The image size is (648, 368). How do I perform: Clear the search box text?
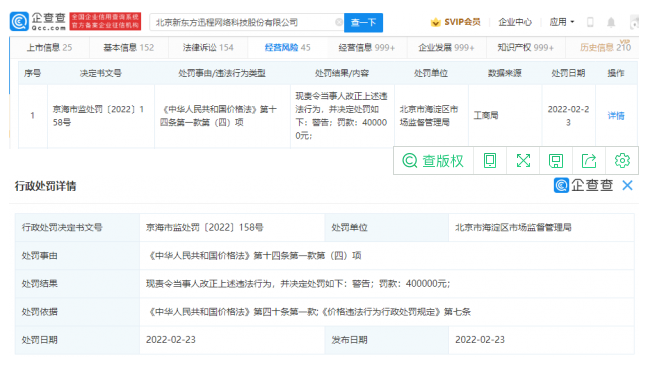point(338,22)
